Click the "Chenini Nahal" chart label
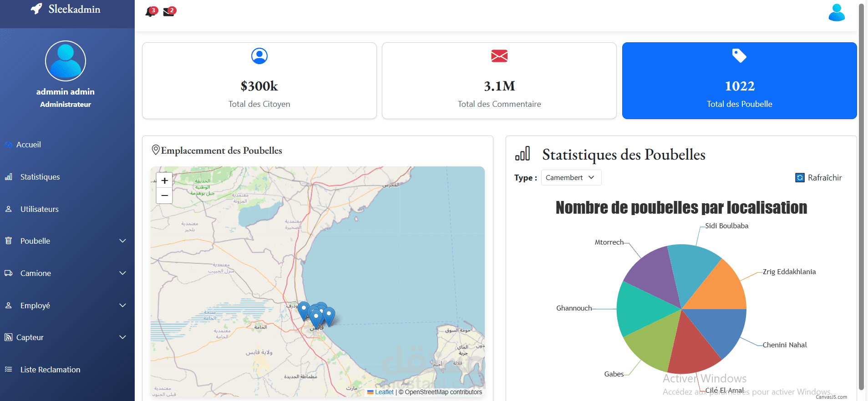This screenshot has width=868, height=401. pos(785,345)
